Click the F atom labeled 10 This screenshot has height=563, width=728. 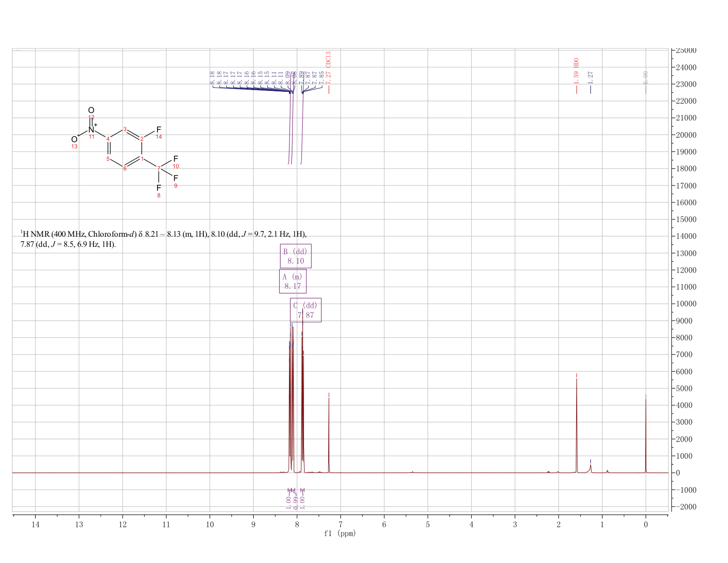point(176,159)
